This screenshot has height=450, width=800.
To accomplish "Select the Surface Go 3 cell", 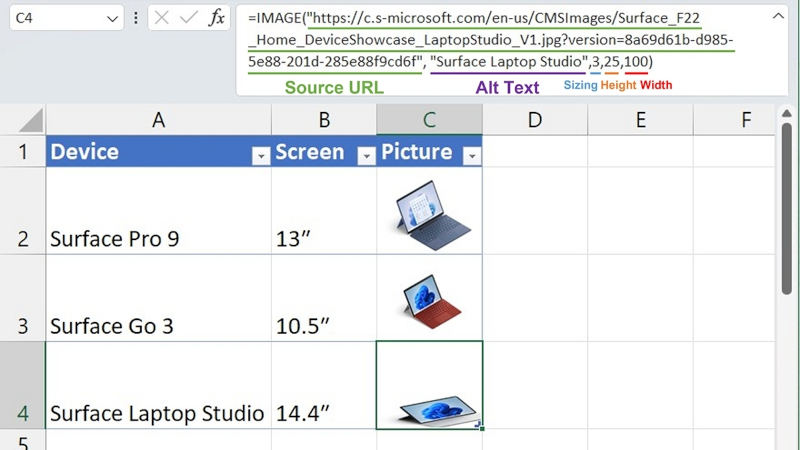I will click(159, 298).
